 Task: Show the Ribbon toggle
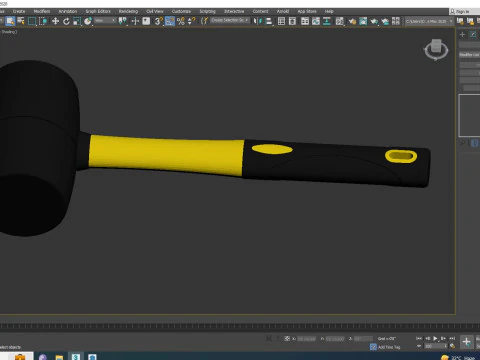305,21
